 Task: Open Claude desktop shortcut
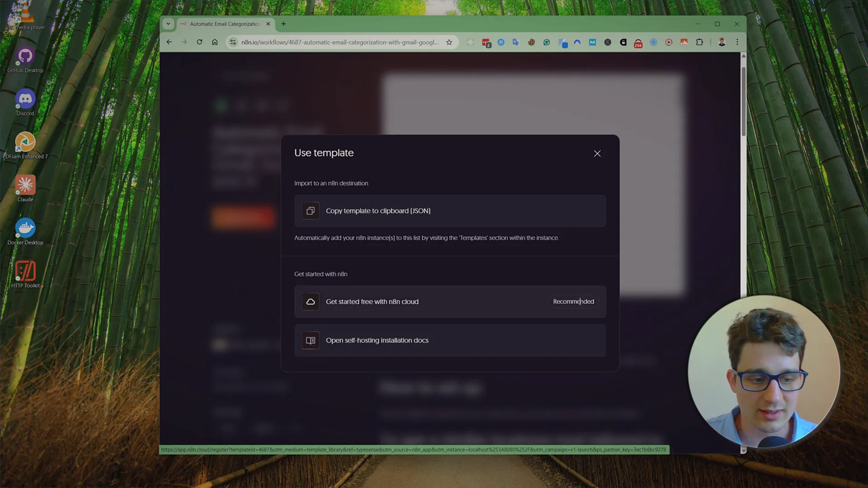point(25,189)
